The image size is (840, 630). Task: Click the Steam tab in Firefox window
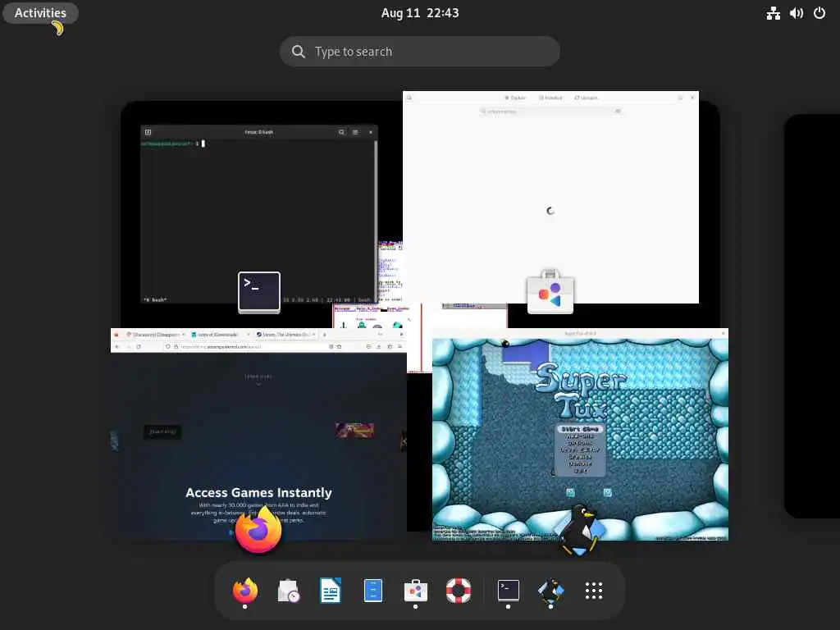pos(285,335)
